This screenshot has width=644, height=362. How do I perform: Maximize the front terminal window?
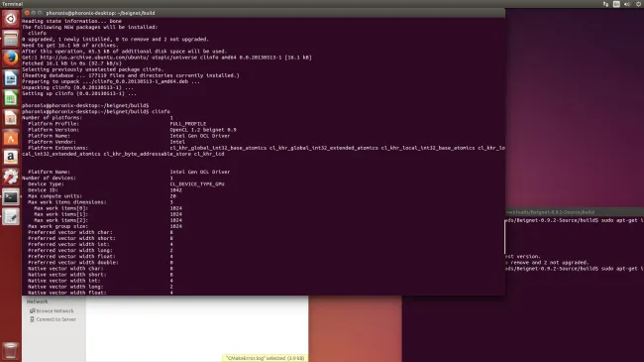[40, 13]
